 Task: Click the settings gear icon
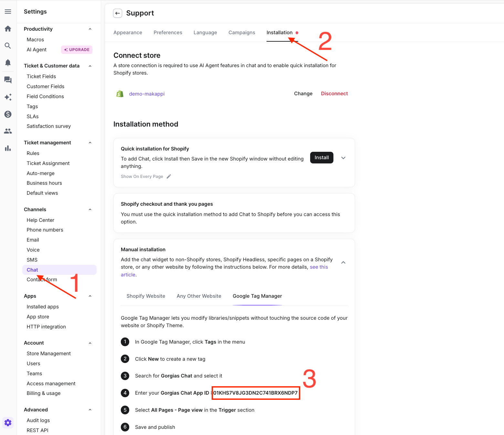[x=8, y=423]
